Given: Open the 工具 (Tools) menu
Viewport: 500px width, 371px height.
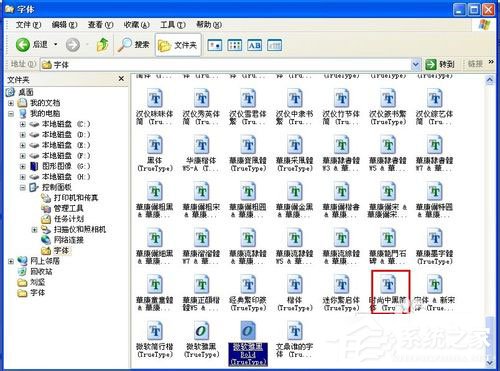Looking at the screenshot, I should (x=173, y=25).
